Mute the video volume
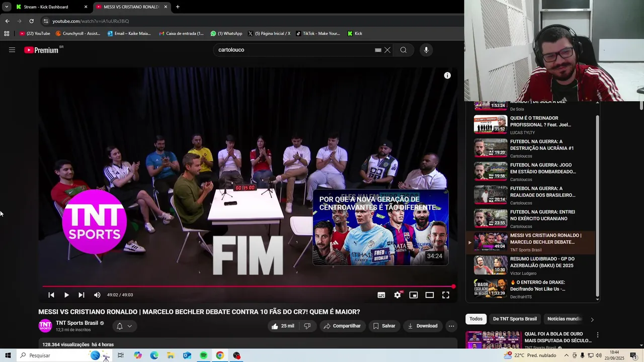 97,295
